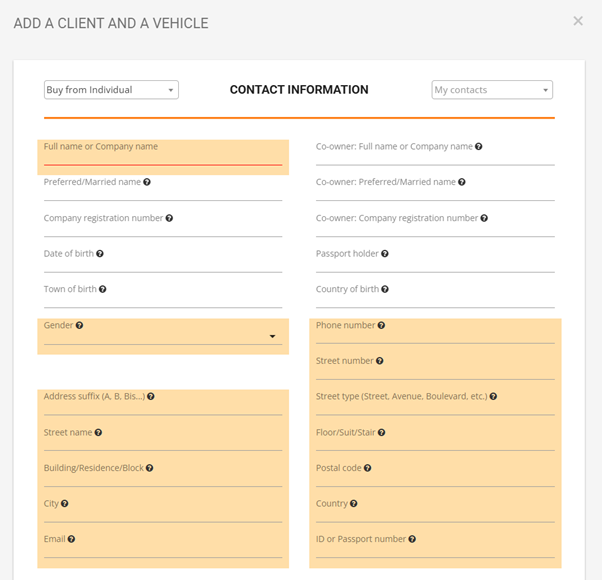Screen dimensions: 602x580
Task: Click help icon beside Company registration number
Action: click(x=169, y=218)
